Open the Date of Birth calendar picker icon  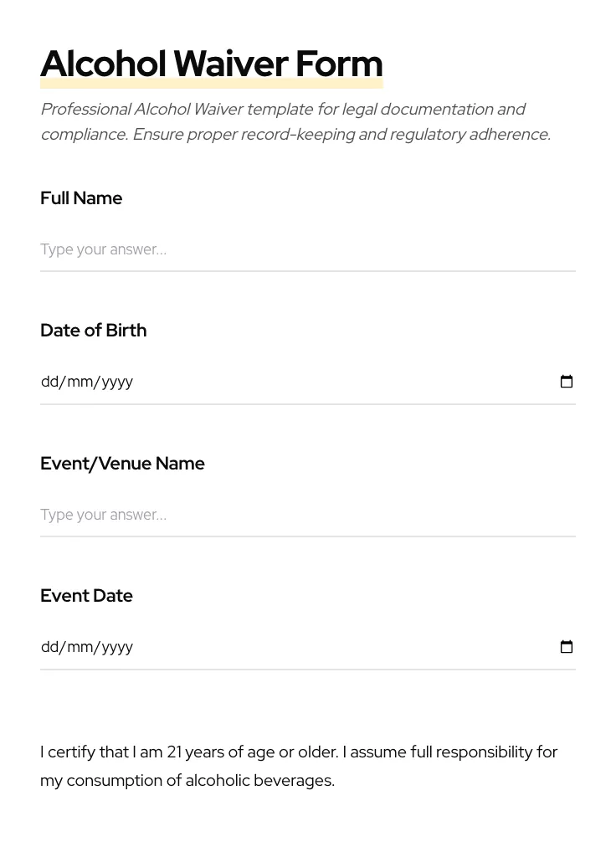click(567, 382)
